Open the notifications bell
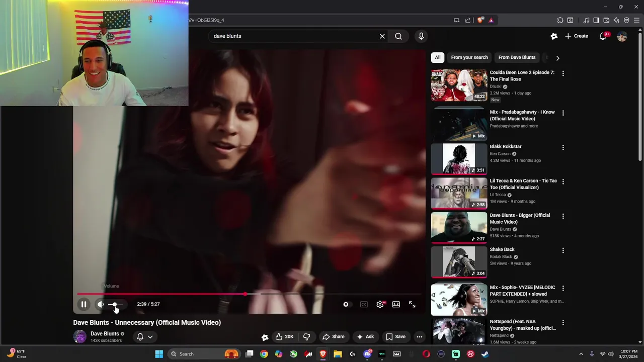Screen dimensions: 644x362 (x=603, y=36)
